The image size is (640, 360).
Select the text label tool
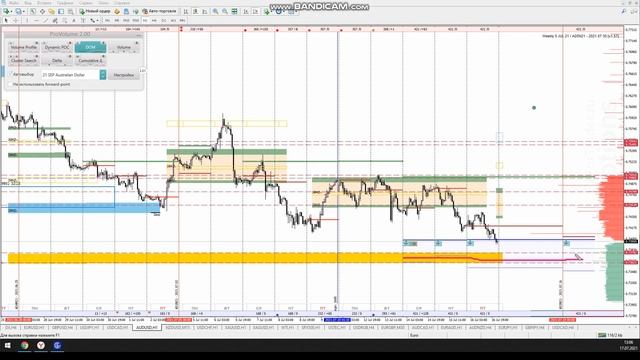[83, 20]
